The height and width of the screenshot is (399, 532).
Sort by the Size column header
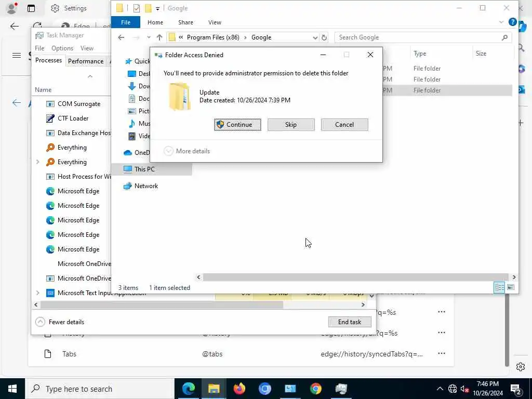[x=481, y=54]
